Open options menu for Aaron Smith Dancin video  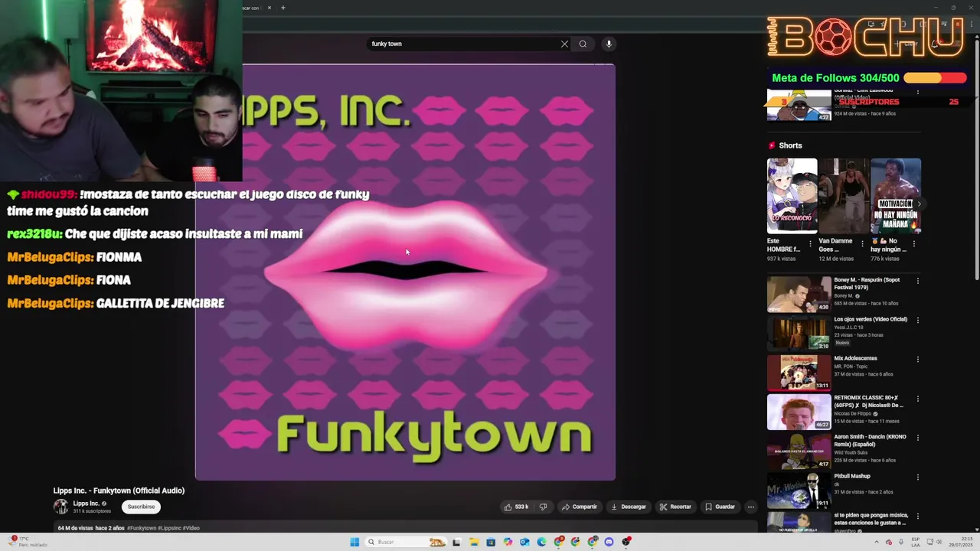(918, 438)
